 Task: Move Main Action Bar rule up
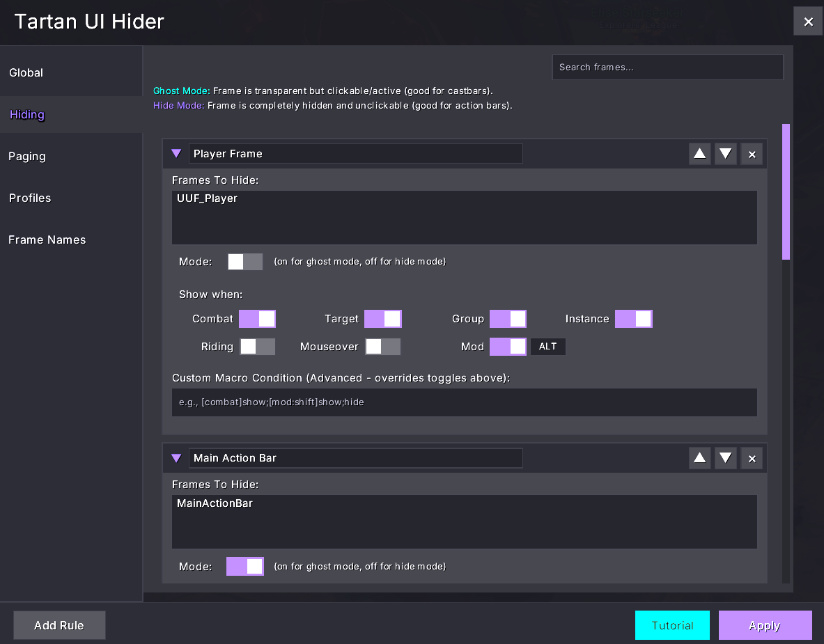coord(699,458)
